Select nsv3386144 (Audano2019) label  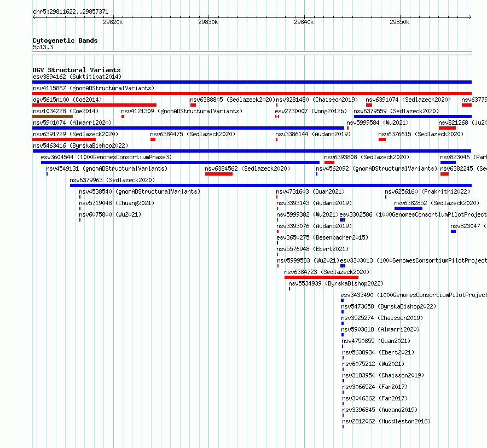[x=313, y=134]
